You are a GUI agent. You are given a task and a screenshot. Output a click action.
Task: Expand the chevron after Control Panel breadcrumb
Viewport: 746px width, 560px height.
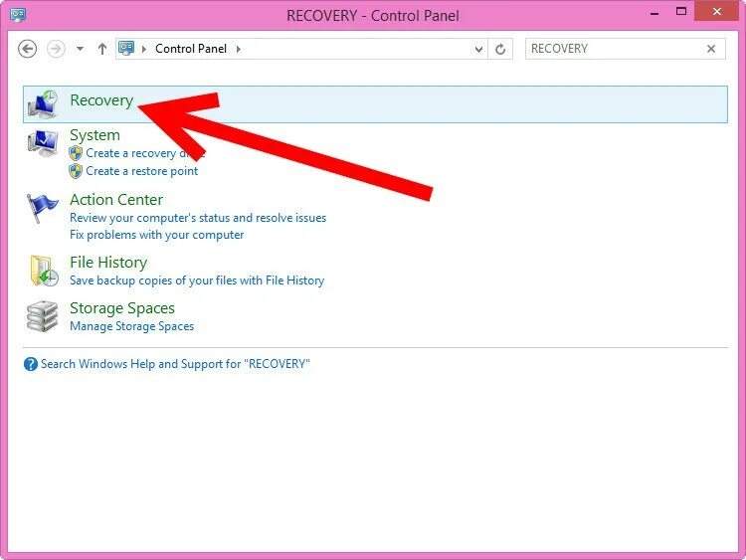coord(239,49)
